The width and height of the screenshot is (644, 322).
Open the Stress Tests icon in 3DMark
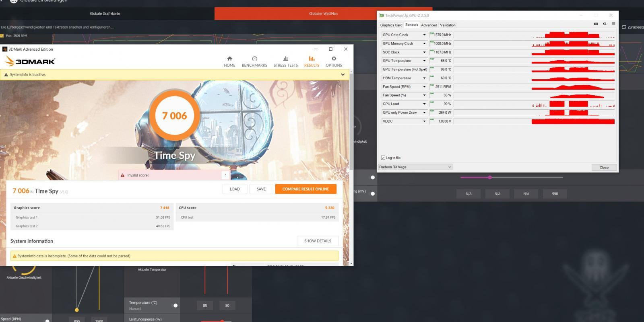286,59
